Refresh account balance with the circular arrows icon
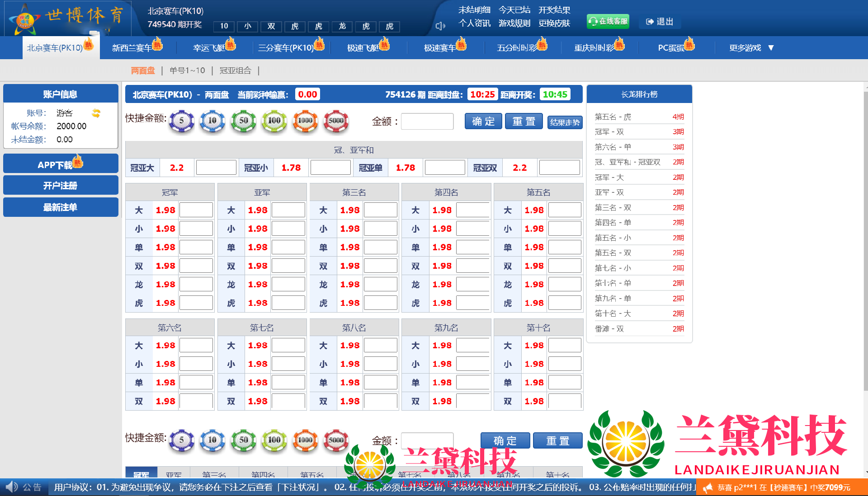The image size is (868, 496). 95,113
